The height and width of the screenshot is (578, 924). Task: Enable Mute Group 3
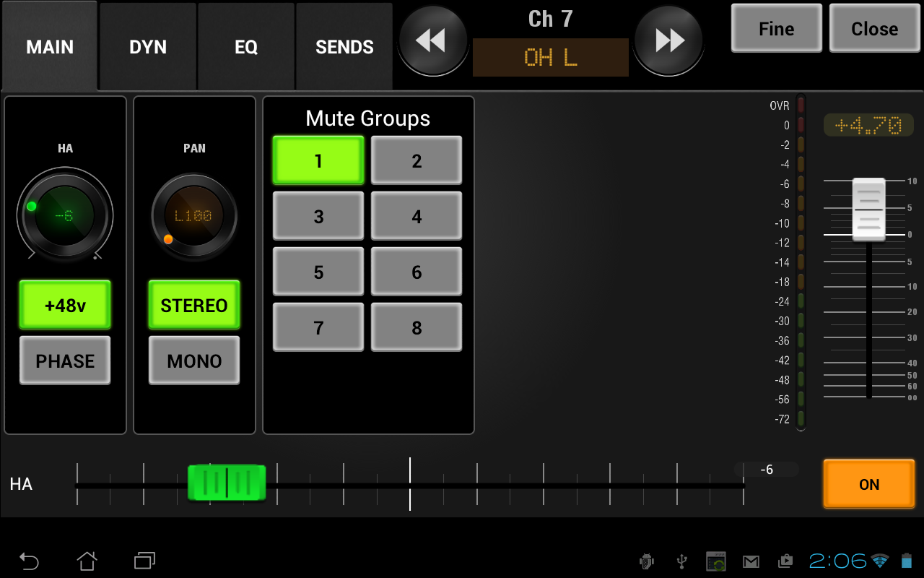[x=318, y=216]
